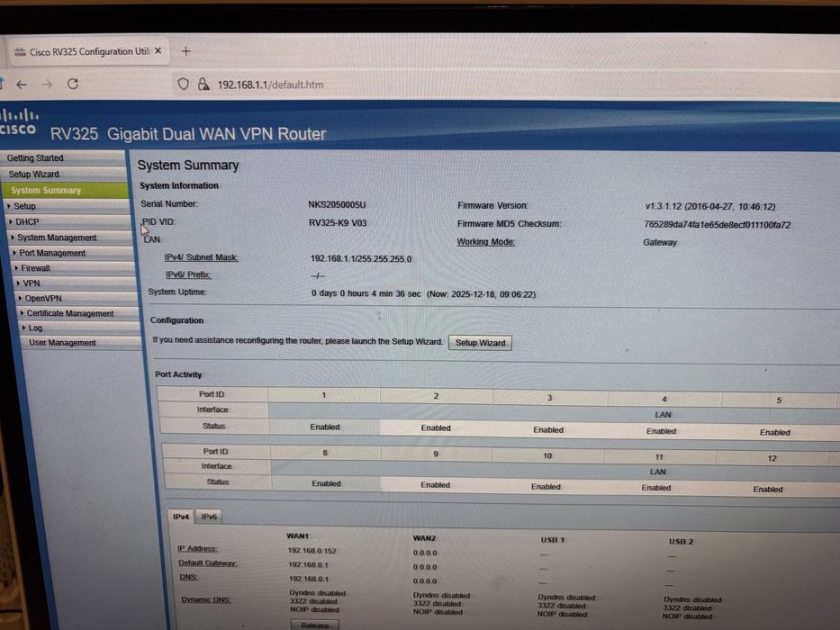Expand the DHCP sidebar section
The height and width of the screenshot is (630, 840).
[68, 221]
